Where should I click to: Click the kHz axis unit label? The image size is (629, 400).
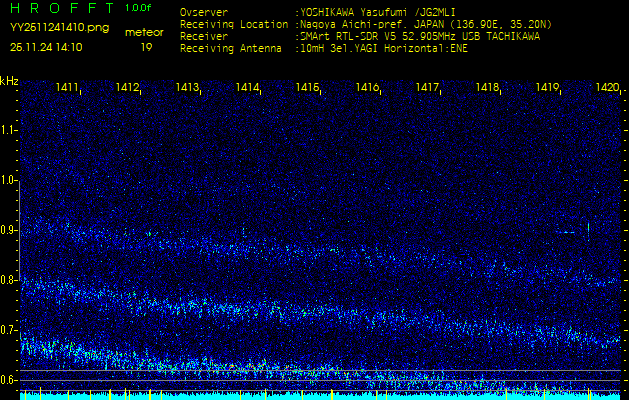tap(9, 80)
